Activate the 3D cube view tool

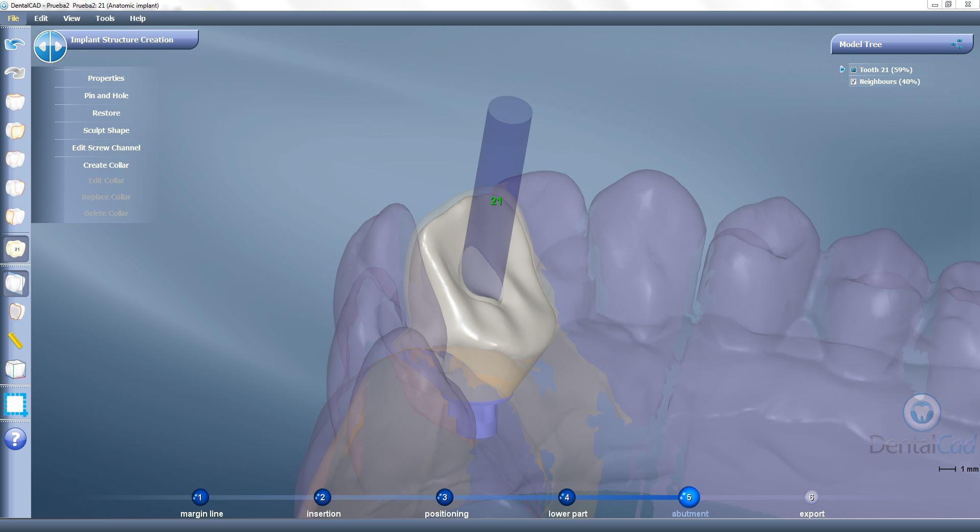point(16,370)
